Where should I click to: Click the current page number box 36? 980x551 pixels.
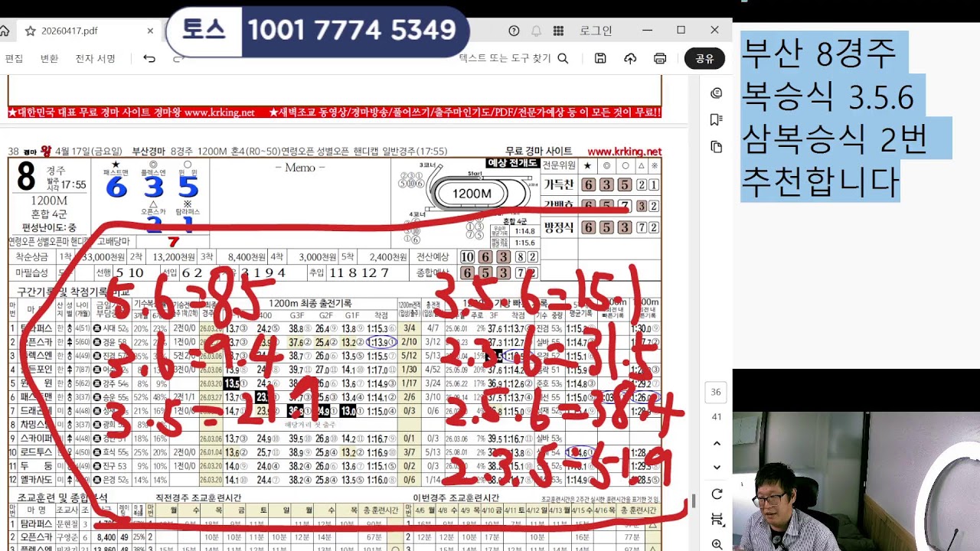pos(716,392)
